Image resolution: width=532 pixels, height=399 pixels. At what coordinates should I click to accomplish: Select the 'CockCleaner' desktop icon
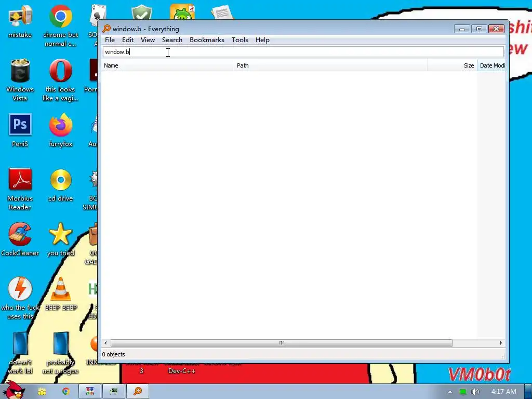pos(20,240)
